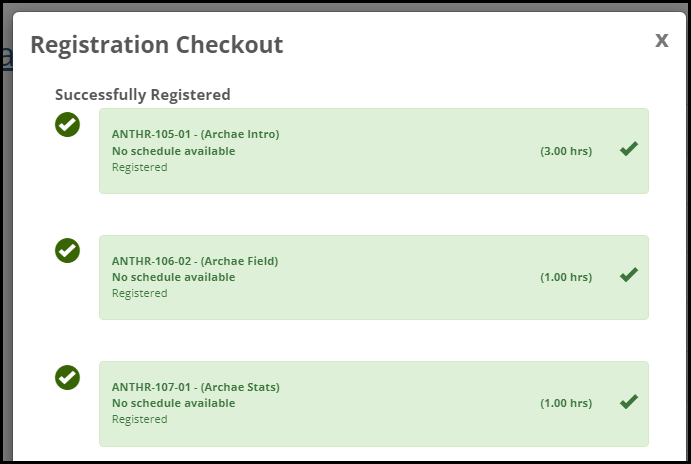Click the circled checkmark beside ANTHR-105-01
Image resolution: width=691 pixels, height=464 pixels.
point(67,125)
